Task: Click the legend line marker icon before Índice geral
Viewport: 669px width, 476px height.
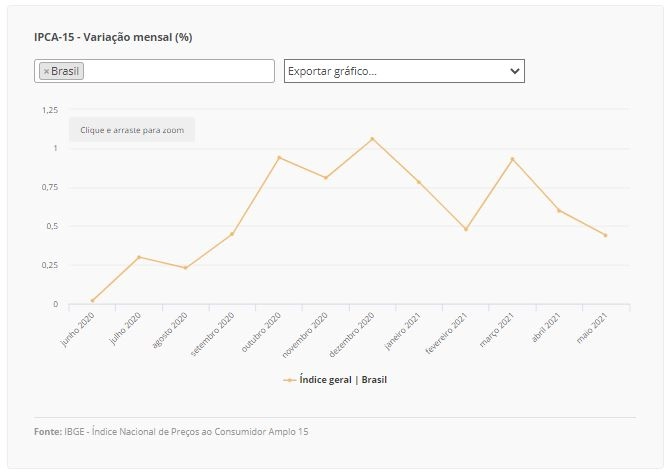Action: [289, 380]
